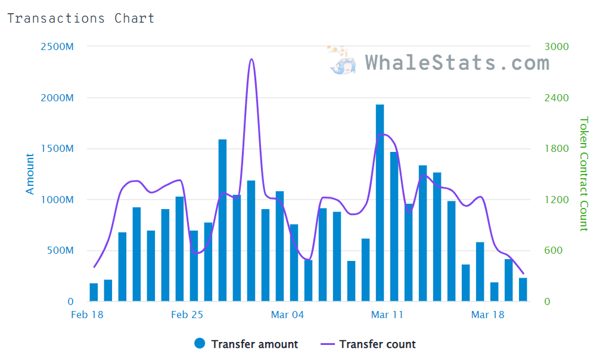
Task: Toggle the Transfer count series label
Action: pos(377,344)
